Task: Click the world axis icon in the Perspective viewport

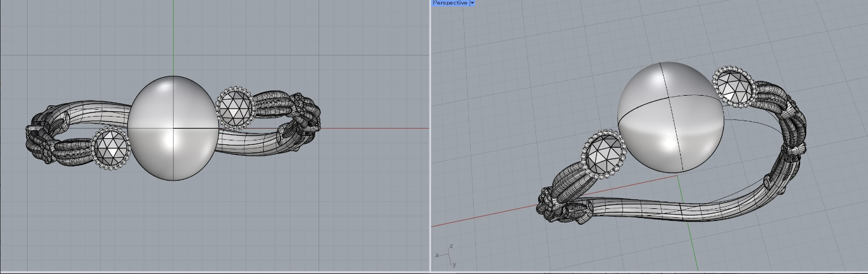Action: [445, 256]
